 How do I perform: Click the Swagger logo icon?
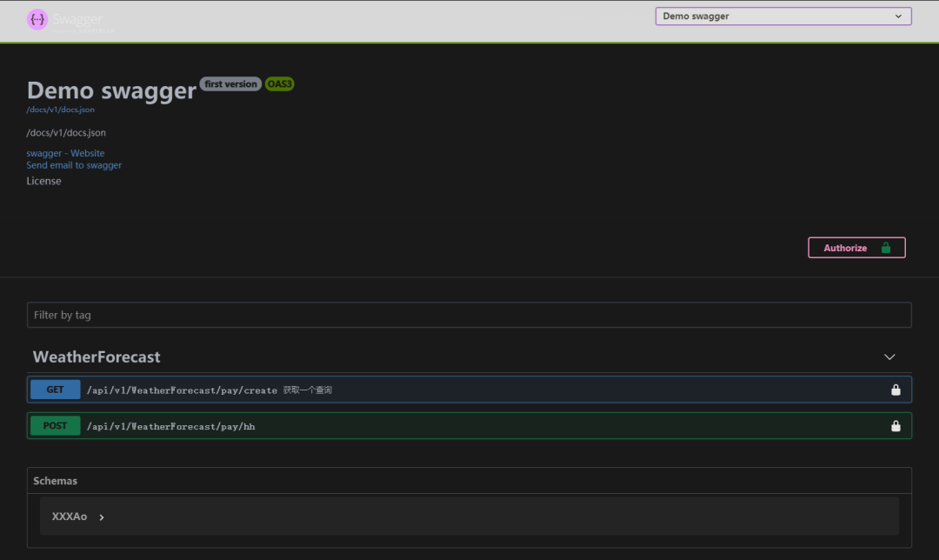pyautogui.click(x=37, y=19)
